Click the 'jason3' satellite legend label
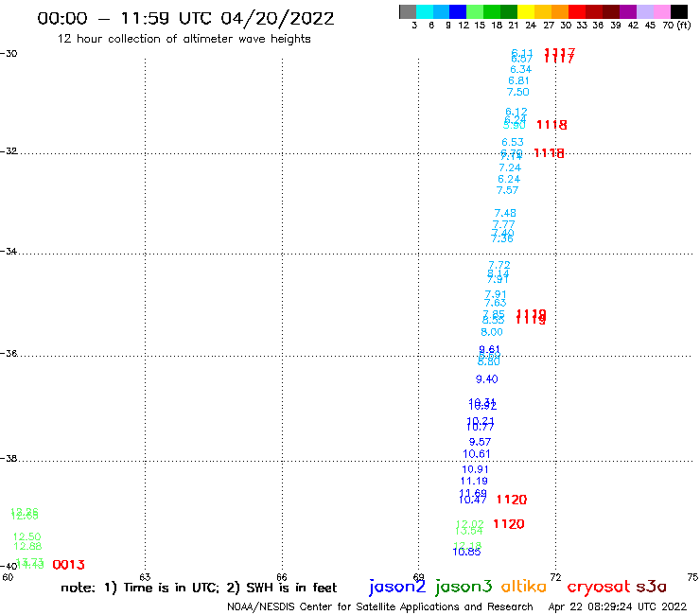Viewport: 700px width, 615px height. click(463, 587)
